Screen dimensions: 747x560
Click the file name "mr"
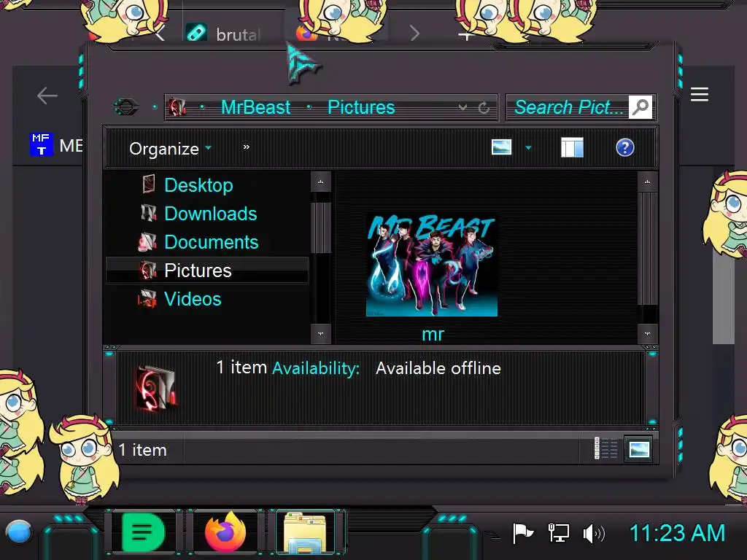(x=433, y=334)
